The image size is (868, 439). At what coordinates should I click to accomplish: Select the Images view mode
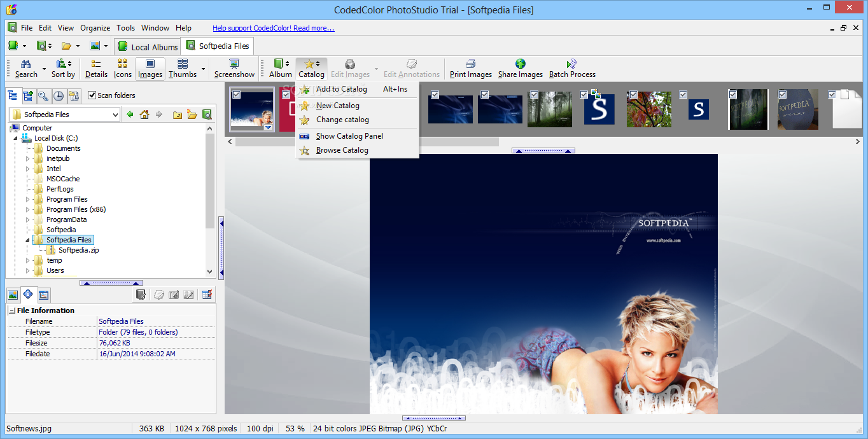click(150, 68)
